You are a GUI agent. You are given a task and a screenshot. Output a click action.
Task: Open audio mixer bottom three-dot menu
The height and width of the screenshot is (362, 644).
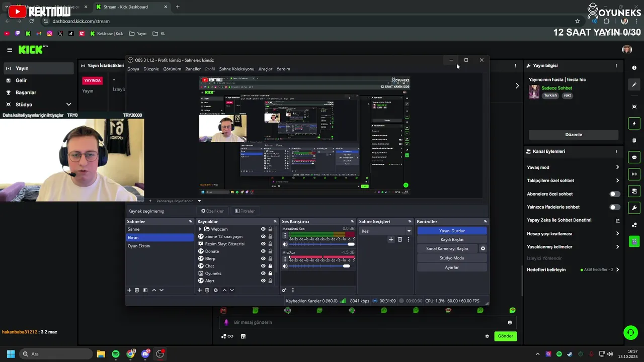point(293,290)
